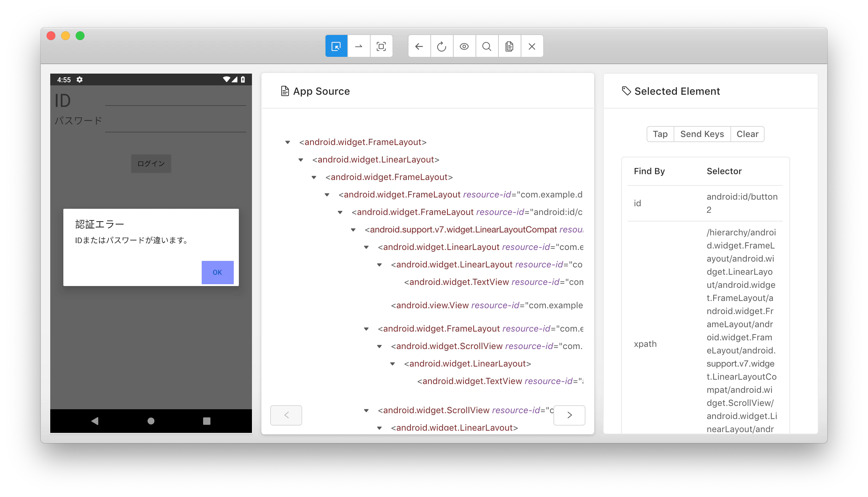Select first android.widget.TextView resource-id="con node
Image resolution: width=868 pixels, height=497 pixels.
[x=494, y=282]
